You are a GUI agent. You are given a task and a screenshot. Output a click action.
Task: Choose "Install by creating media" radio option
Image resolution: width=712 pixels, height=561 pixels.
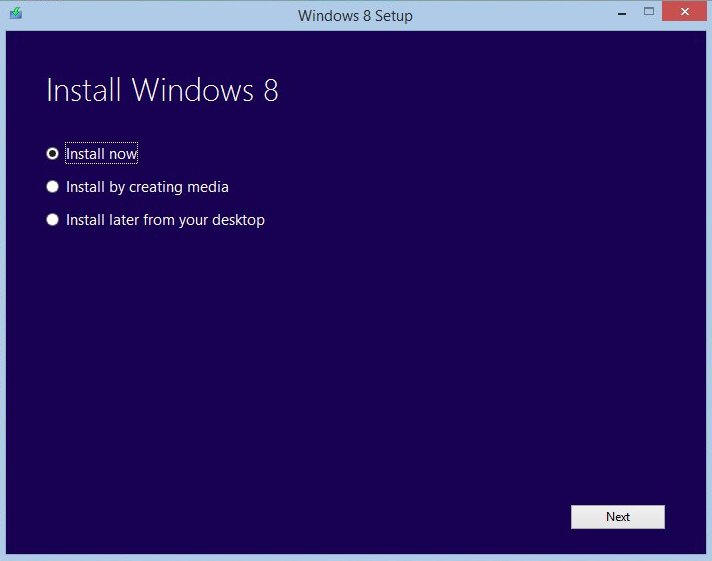53,187
